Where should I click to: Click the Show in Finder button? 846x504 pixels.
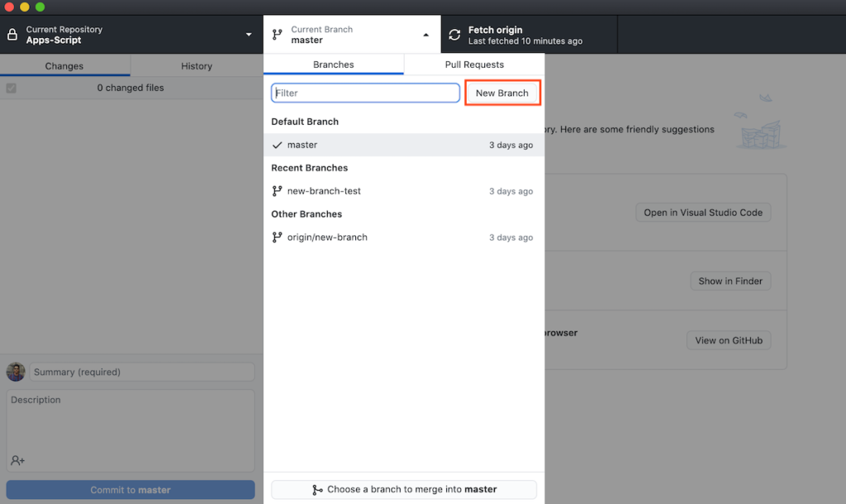click(730, 281)
